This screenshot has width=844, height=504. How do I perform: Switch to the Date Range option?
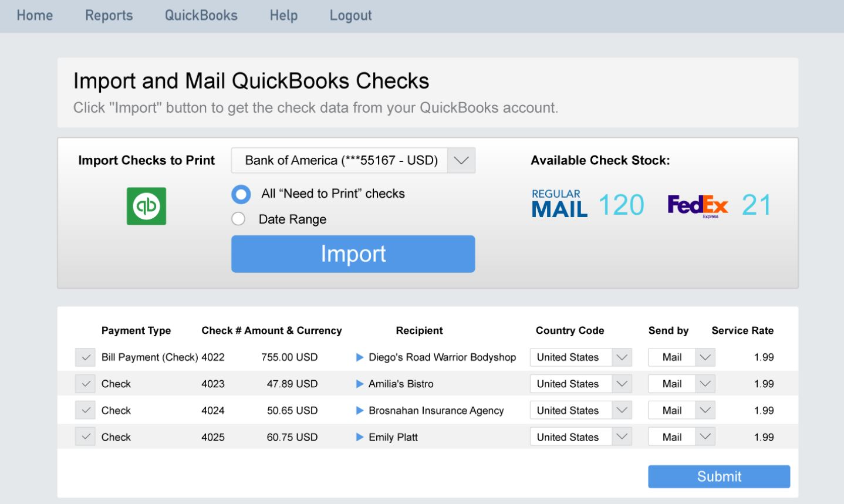pyautogui.click(x=238, y=218)
